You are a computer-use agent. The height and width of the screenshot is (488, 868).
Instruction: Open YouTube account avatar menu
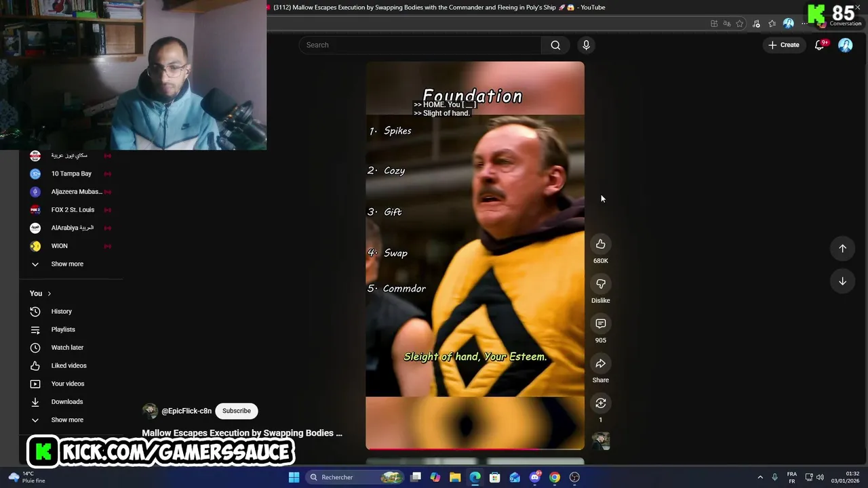(845, 45)
